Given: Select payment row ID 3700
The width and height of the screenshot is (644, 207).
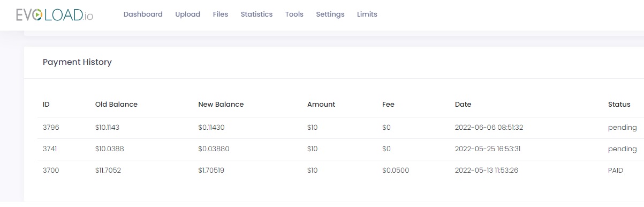Looking at the screenshot, I should tap(334, 171).
